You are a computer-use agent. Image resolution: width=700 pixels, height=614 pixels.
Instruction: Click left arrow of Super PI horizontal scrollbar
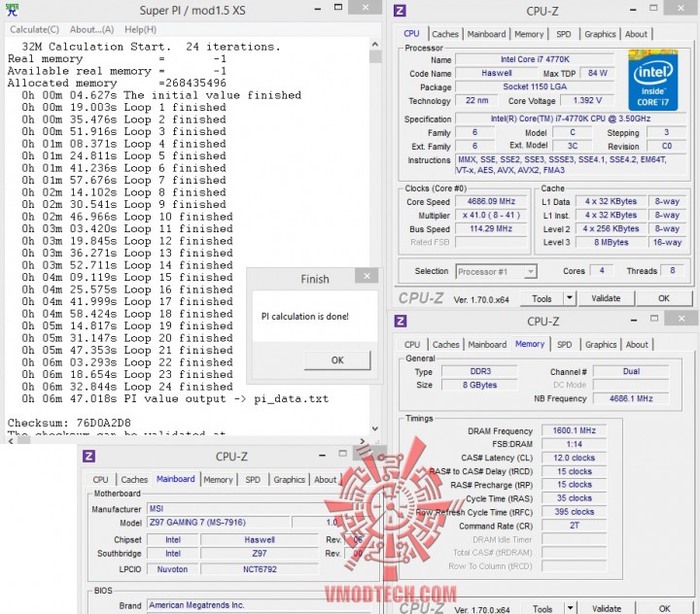pyautogui.click(x=11, y=441)
